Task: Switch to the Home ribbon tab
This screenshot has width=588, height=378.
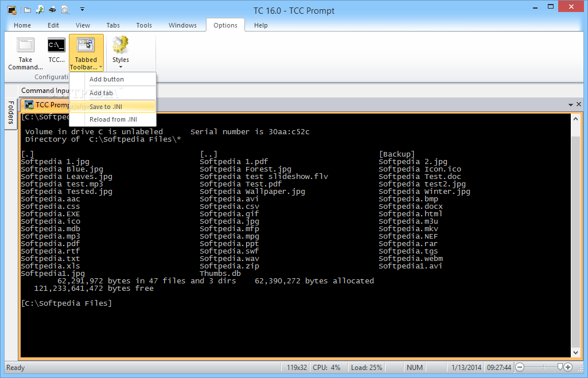Action: pos(22,25)
